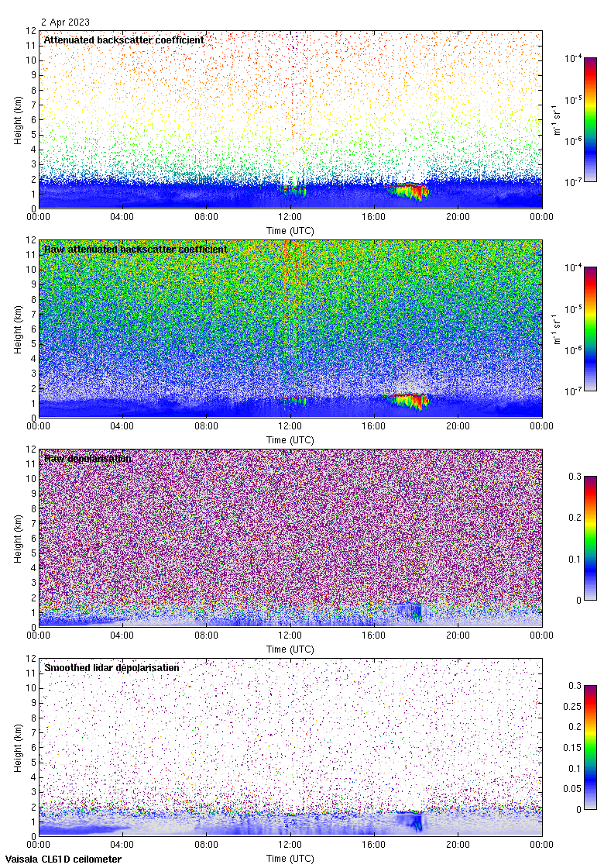
Task: Click the colorbar of the Attenuated backscatter plot
Action: click(x=590, y=119)
